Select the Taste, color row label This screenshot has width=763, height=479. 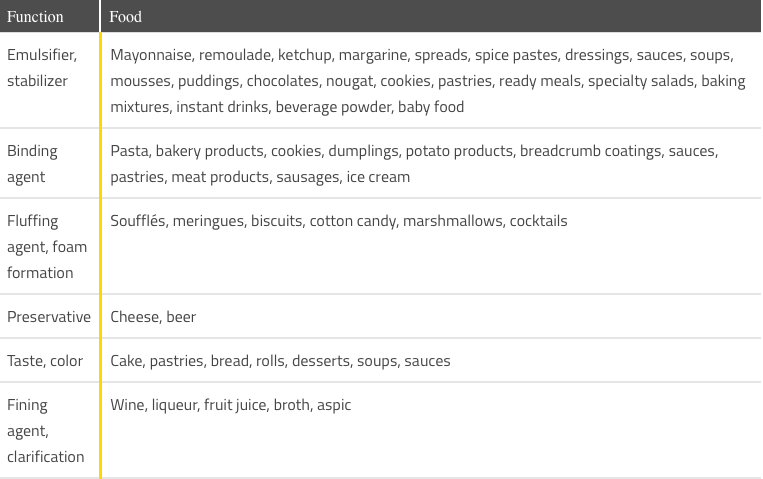pos(49,361)
